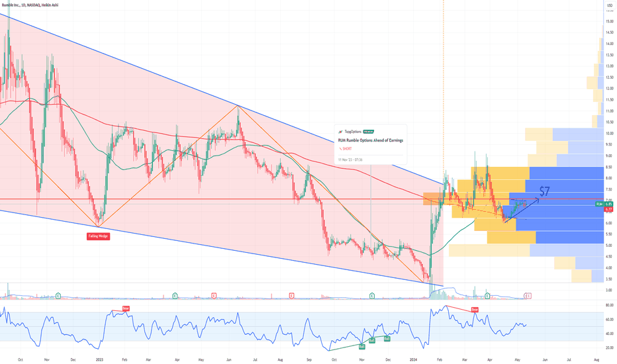Open the USD currency selector
This screenshot has width=617, height=364.
[609, 5]
